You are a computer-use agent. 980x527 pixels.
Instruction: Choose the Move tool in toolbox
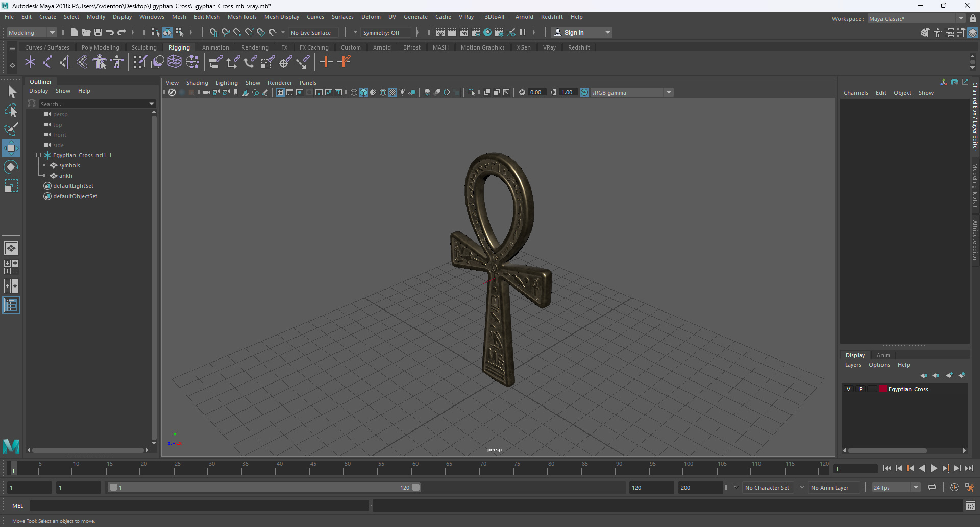[11, 148]
